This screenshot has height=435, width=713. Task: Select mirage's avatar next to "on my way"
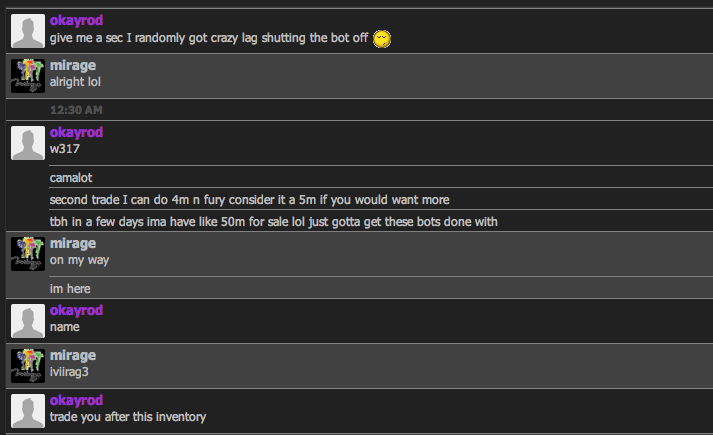pos(27,253)
